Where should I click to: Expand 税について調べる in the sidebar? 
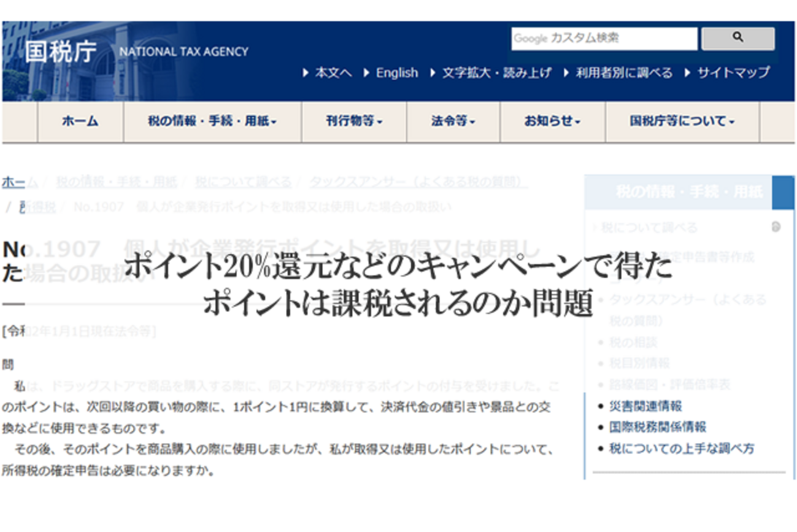(649, 226)
